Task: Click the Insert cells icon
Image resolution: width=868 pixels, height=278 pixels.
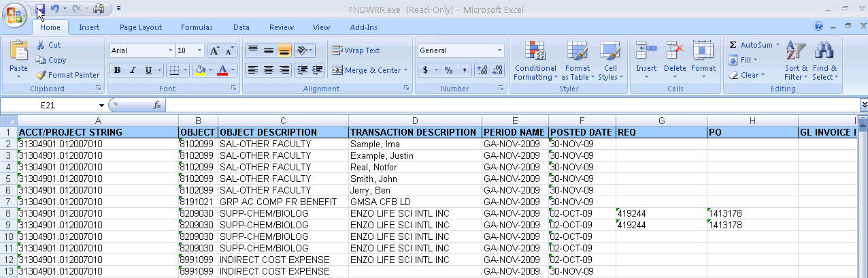Action: pos(646,51)
